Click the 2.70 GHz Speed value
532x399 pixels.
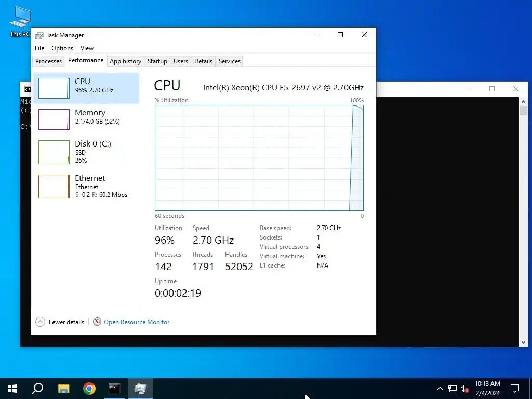[x=213, y=240]
